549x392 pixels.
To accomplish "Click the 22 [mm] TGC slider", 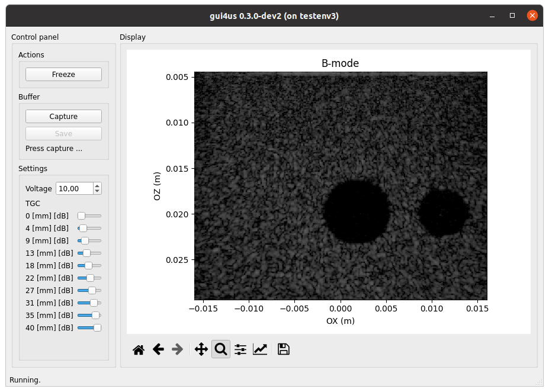I will [x=90, y=278].
